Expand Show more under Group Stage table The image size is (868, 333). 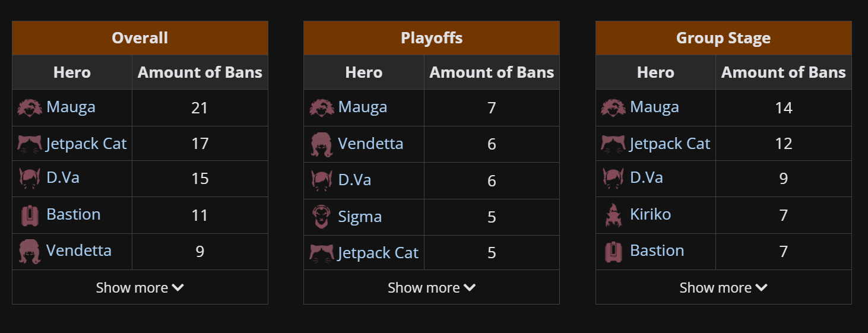[724, 288]
